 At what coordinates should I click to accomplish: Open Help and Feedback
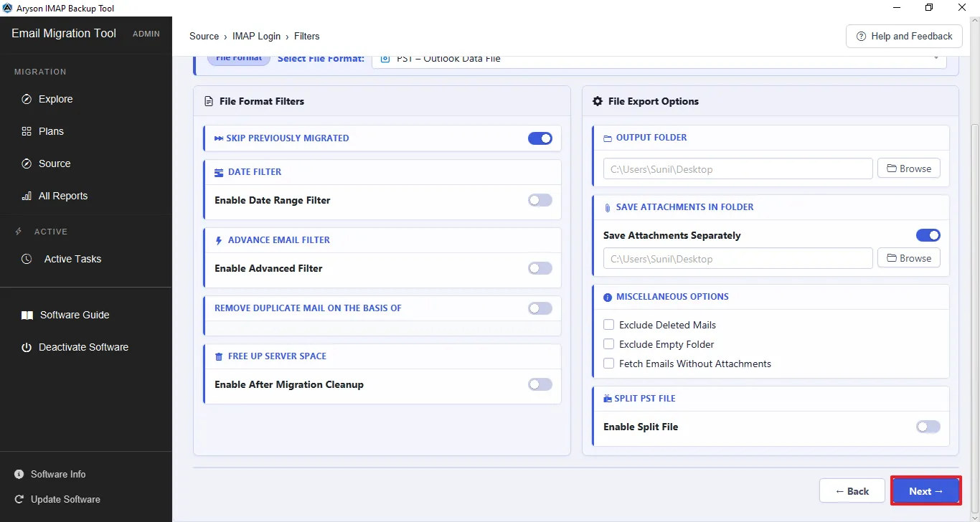pyautogui.click(x=904, y=36)
